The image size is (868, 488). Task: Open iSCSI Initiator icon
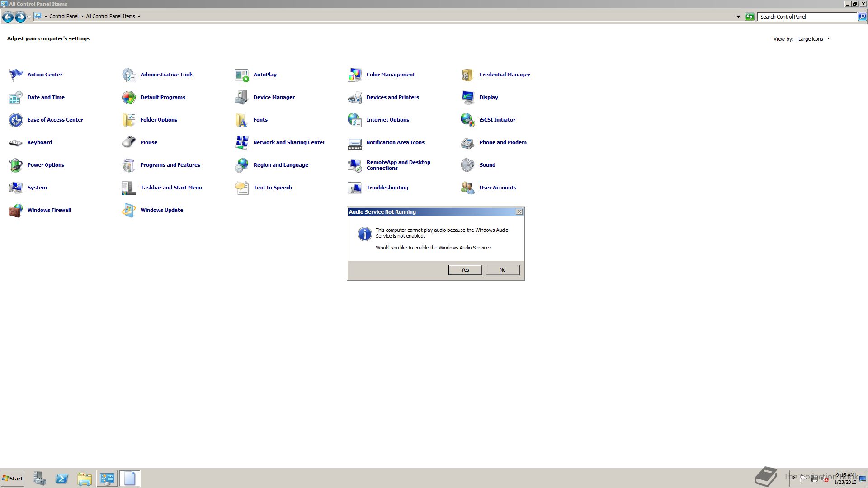click(x=468, y=120)
